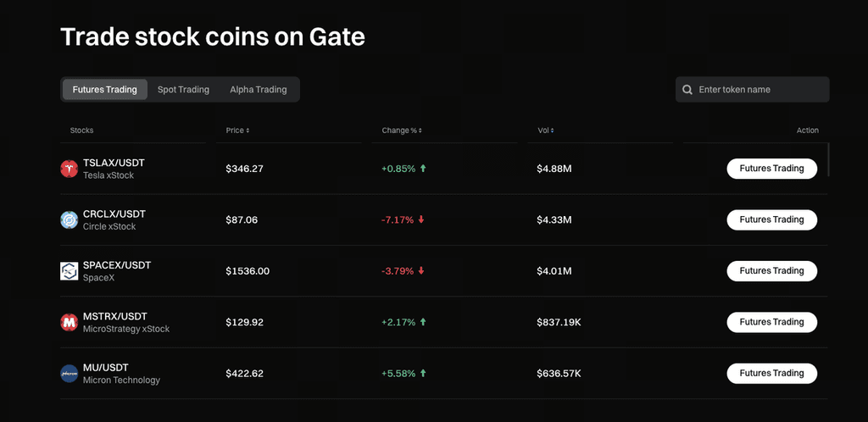The height and width of the screenshot is (422, 868).
Task: Open Futures Trading for CRCLX/USDT
Action: 771,219
